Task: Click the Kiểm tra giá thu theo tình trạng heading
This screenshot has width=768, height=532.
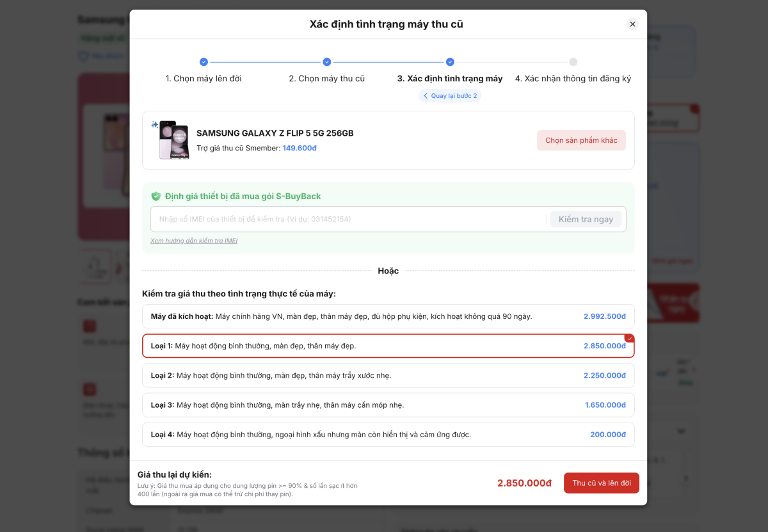Action: 239,294
